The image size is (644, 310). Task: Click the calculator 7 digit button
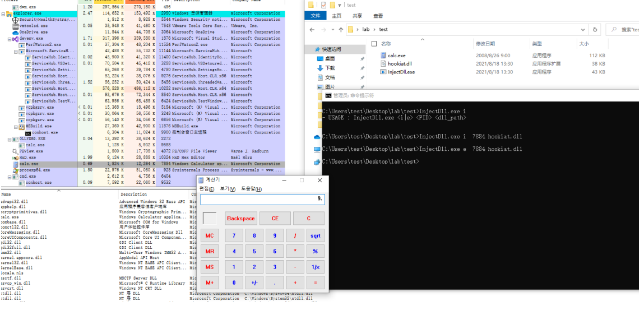pyautogui.click(x=234, y=235)
